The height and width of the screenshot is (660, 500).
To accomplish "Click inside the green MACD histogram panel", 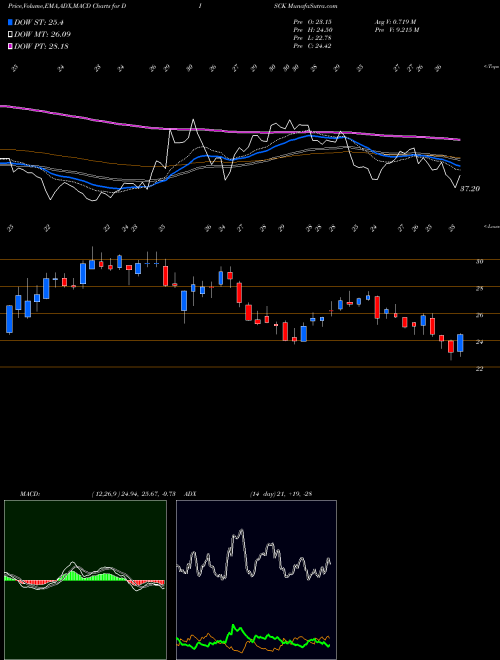I will click(x=85, y=580).
